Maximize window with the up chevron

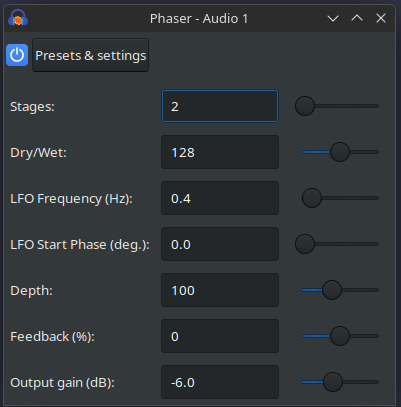tap(357, 18)
